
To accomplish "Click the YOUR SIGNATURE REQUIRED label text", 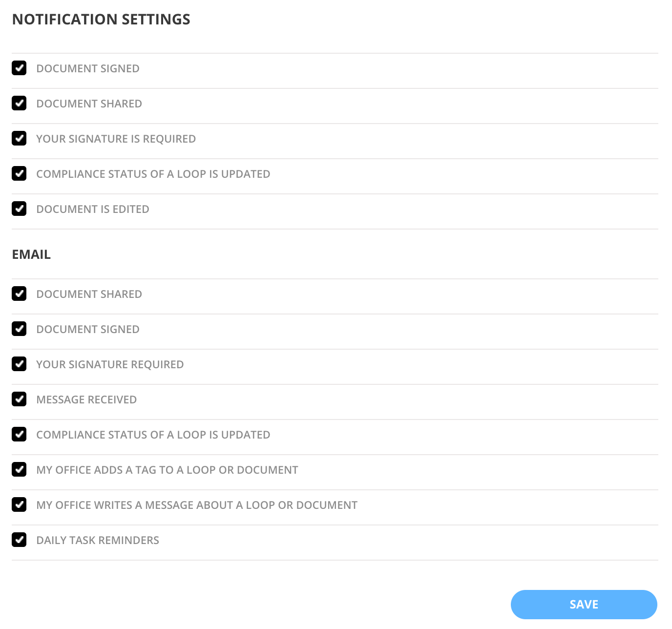I will click(x=110, y=364).
